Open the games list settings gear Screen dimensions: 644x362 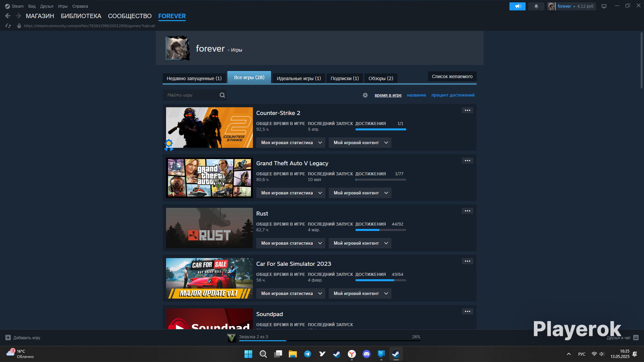click(x=365, y=95)
